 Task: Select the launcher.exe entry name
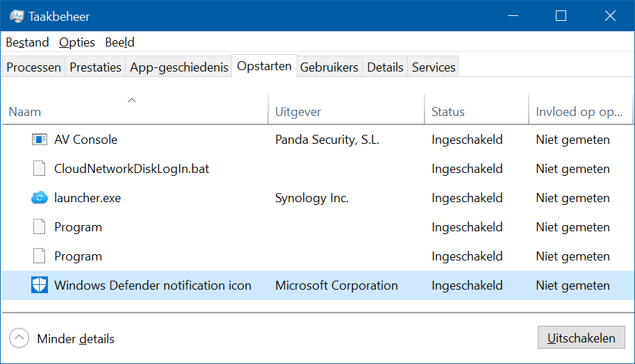[x=88, y=198]
